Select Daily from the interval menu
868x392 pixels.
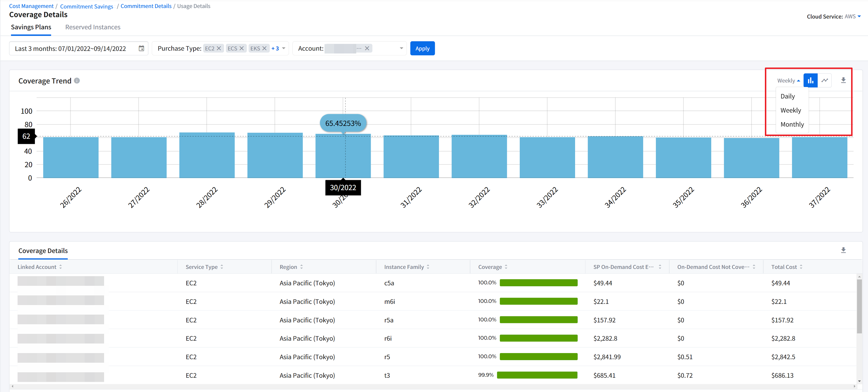pyautogui.click(x=787, y=96)
